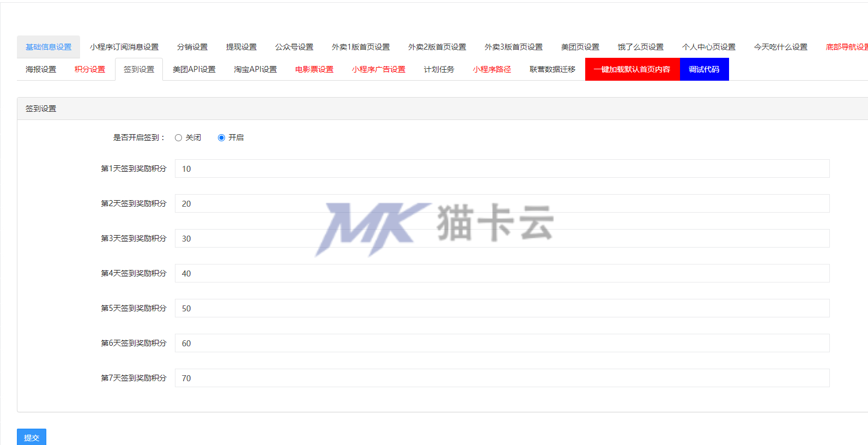Go to 个人中心页设置 tab
Viewport: 868px width, 445px height.
click(x=709, y=47)
